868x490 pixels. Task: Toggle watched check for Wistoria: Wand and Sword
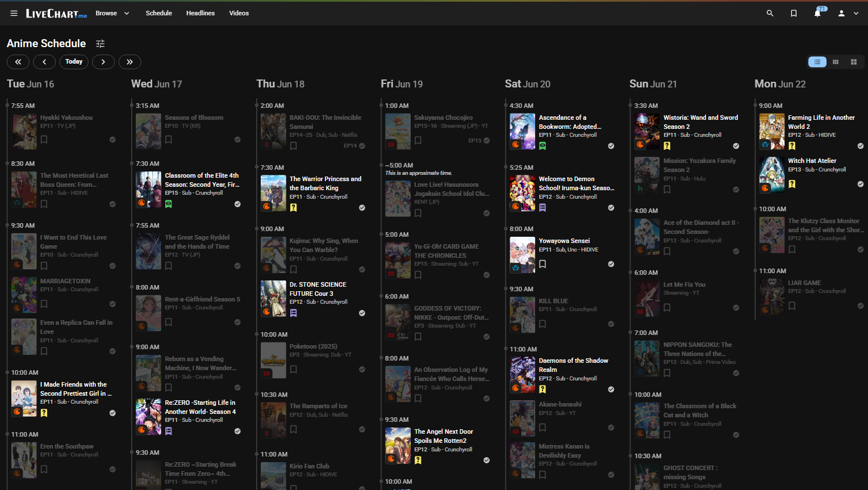[x=736, y=146]
